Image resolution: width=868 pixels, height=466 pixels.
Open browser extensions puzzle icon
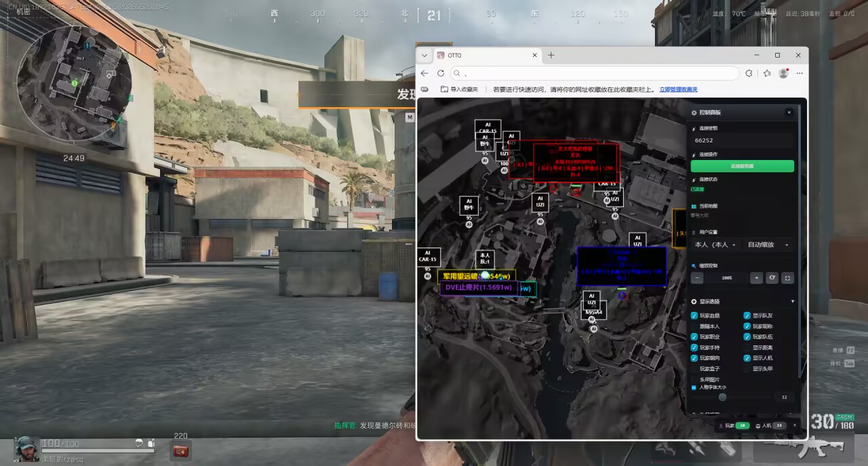pyautogui.click(x=749, y=73)
